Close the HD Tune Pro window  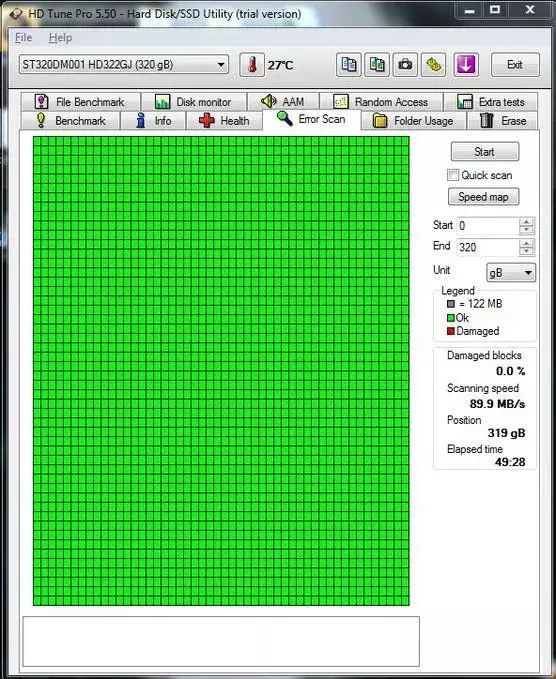click(530, 10)
